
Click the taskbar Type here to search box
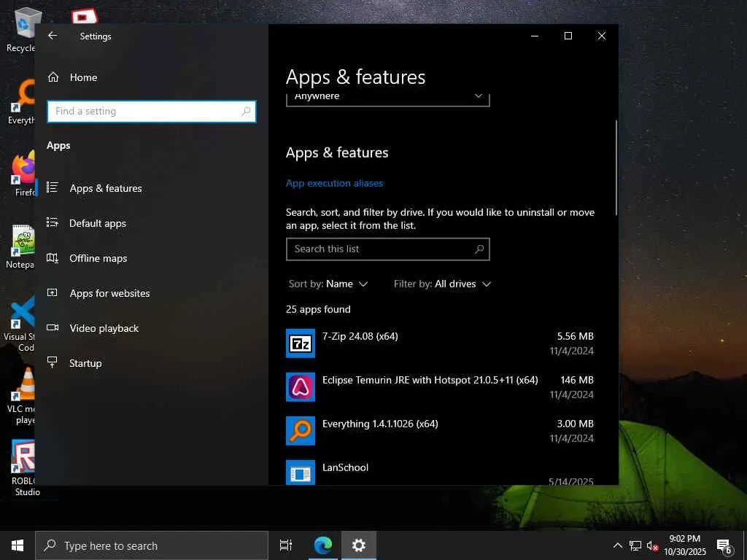[x=152, y=545]
